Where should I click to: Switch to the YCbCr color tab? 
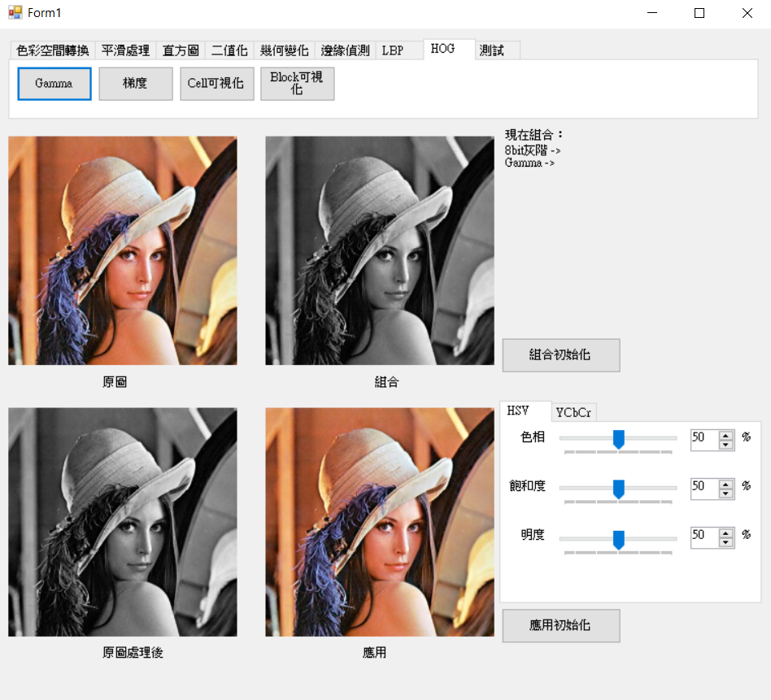point(573,412)
